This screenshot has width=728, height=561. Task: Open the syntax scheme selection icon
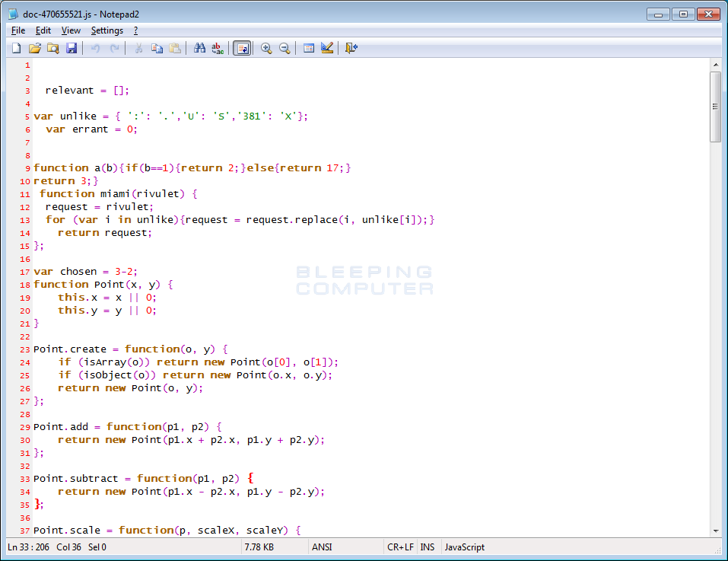point(309,48)
